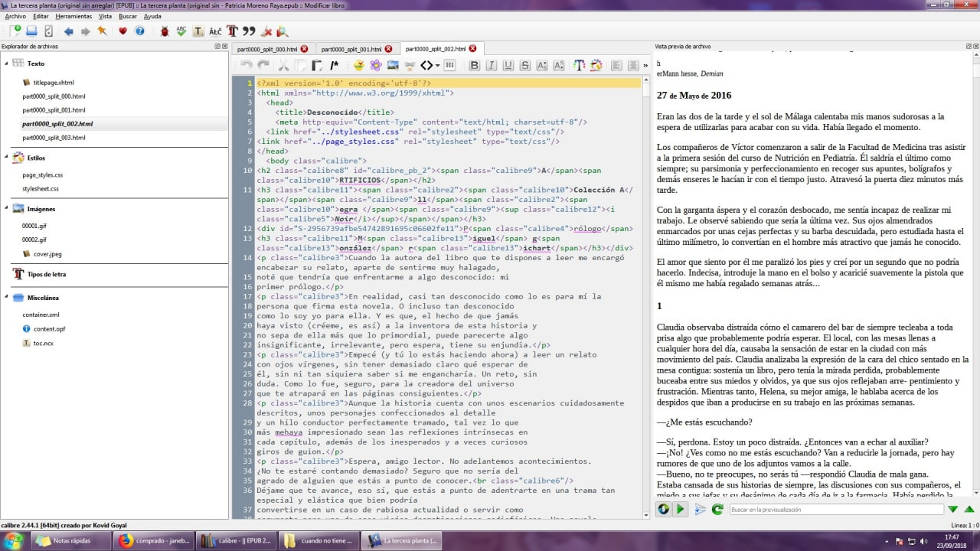The width and height of the screenshot is (980, 551).
Task: Toggle bold formatting button
Action: point(475,66)
